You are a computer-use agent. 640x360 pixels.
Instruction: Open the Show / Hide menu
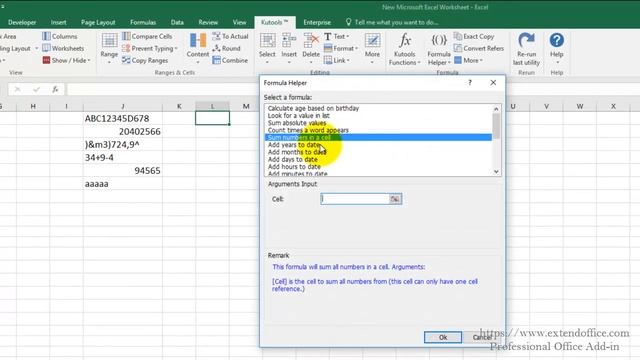pos(66,60)
